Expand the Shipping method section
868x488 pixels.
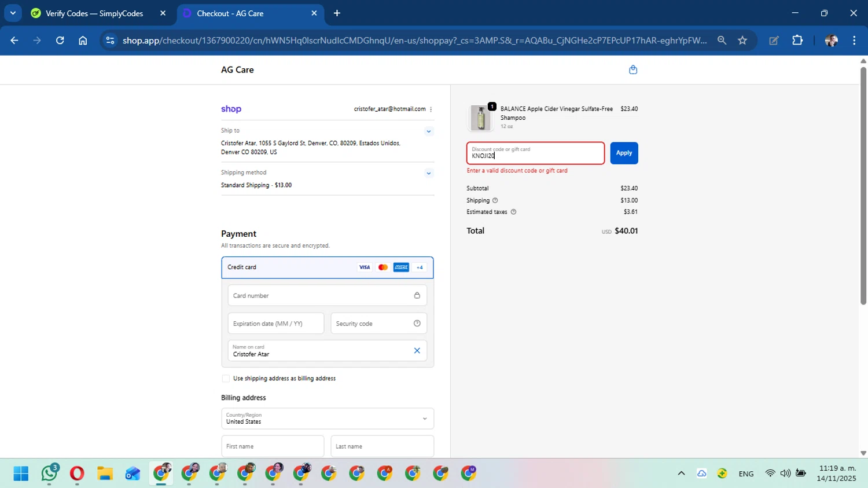[x=429, y=173]
